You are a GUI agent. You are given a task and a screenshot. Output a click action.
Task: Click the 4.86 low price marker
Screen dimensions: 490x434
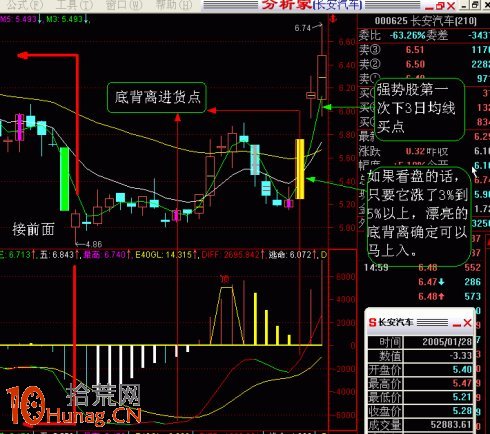[94, 244]
